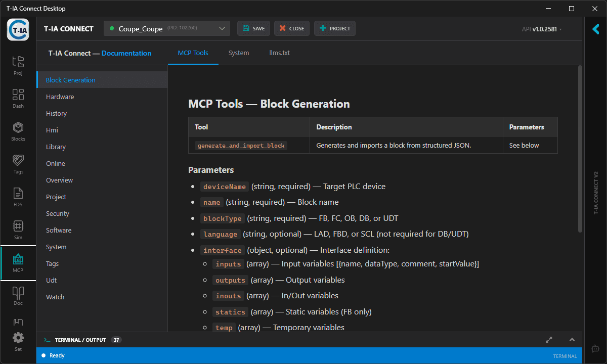Screen dimensions: 607x364
Task: Click the robot assistant icon near the terminal
Action: 595,348
